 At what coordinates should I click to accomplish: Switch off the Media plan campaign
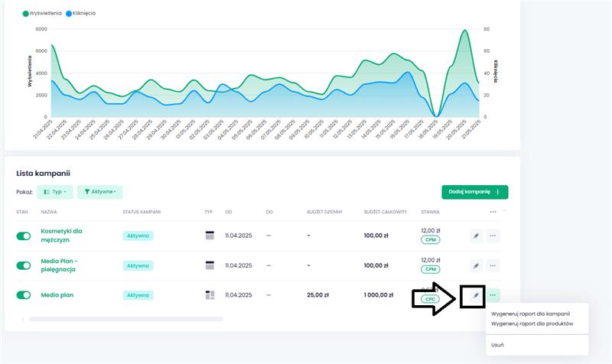click(x=24, y=295)
